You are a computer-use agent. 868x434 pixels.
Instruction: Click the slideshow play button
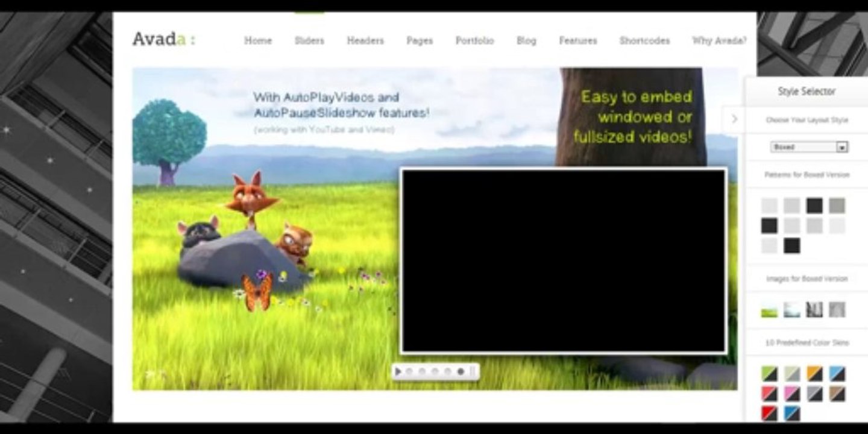[398, 371]
